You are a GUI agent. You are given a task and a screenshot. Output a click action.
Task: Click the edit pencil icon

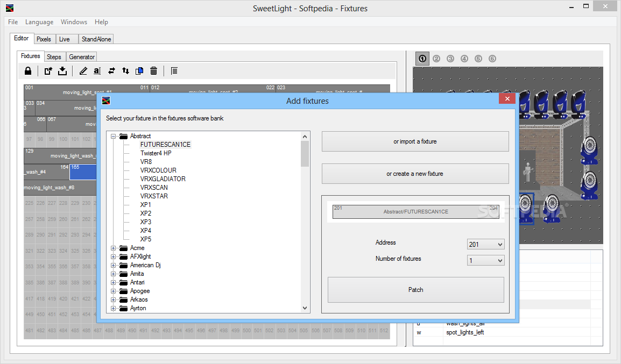pos(83,71)
